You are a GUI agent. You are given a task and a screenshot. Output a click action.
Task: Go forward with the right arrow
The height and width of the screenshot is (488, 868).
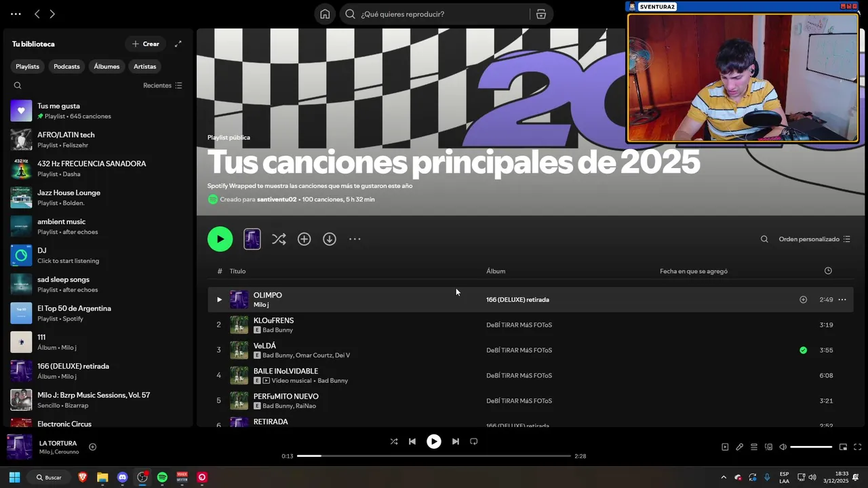tap(52, 14)
